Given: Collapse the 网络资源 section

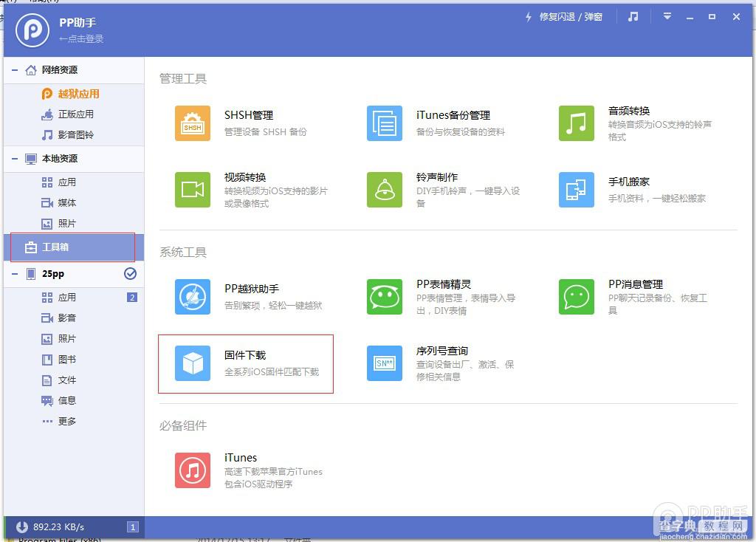Looking at the screenshot, I should pos(15,70).
